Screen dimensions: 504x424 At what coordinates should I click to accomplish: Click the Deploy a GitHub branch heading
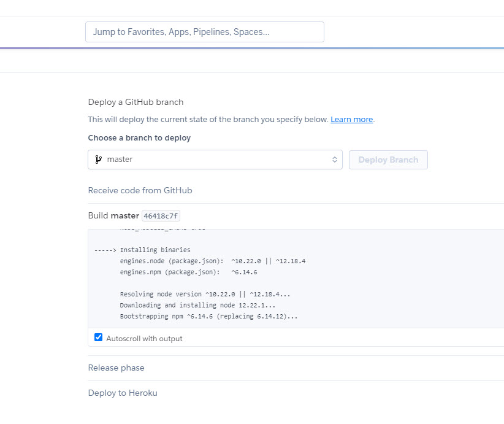(136, 102)
